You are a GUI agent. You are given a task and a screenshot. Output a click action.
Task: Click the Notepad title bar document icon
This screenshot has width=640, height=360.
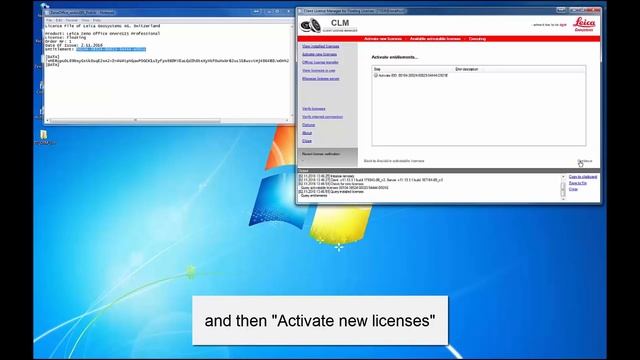pyautogui.click(x=47, y=12)
